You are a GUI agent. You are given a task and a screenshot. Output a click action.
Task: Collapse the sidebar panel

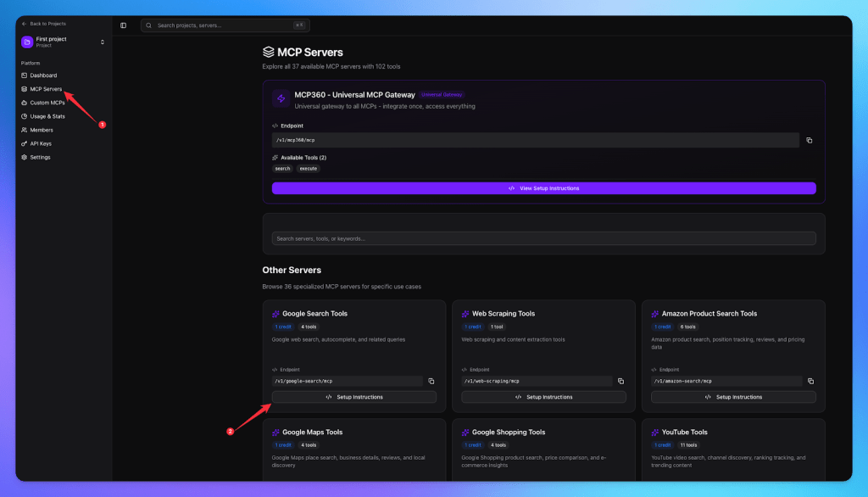click(x=125, y=25)
